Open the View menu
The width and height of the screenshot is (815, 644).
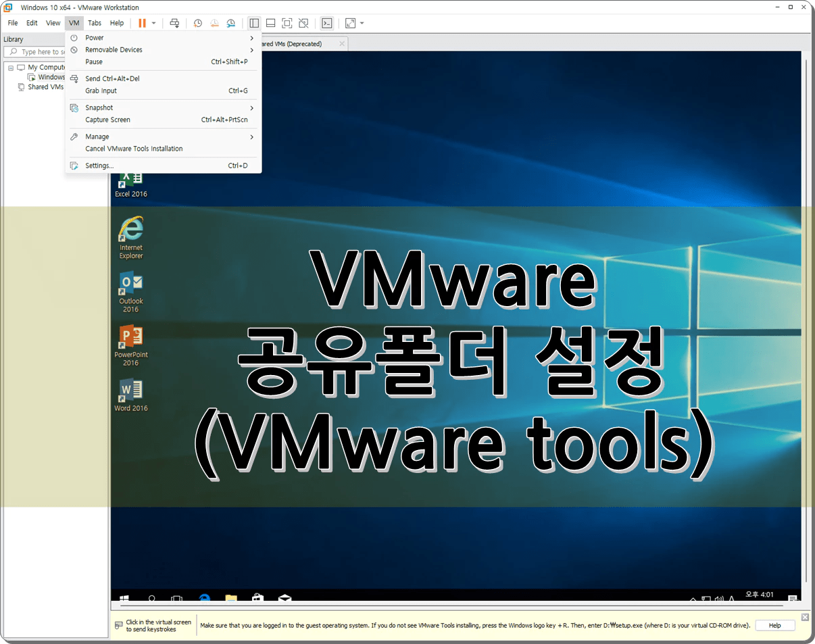pyautogui.click(x=53, y=23)
